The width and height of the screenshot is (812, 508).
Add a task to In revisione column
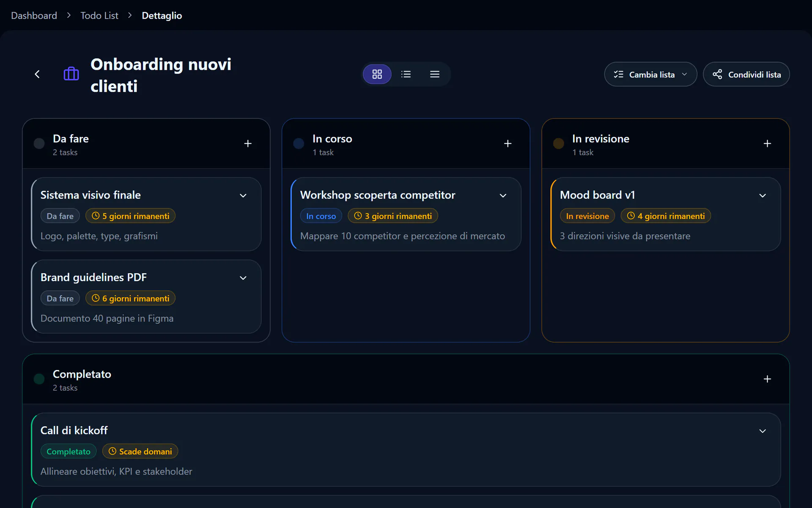[767, 144]
